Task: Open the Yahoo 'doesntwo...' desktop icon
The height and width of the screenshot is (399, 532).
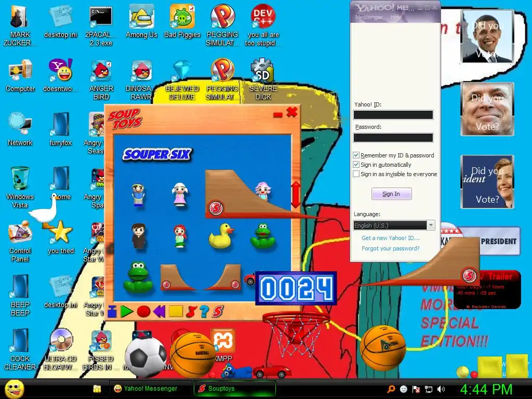Action: click(60, 75)
